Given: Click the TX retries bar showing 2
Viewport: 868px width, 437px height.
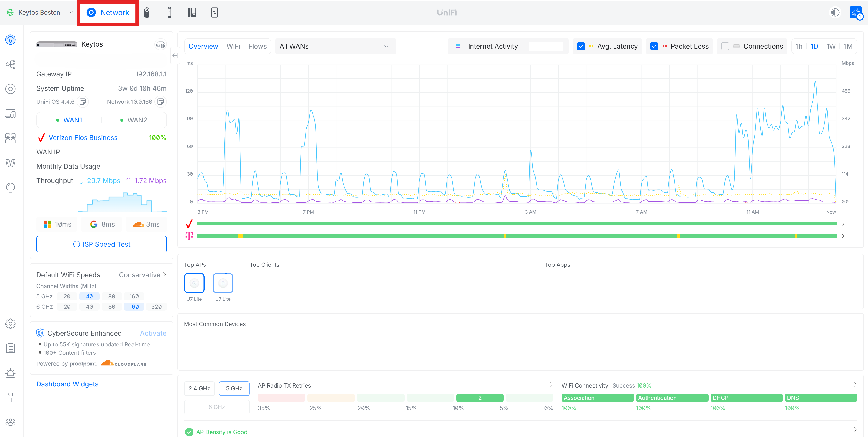Looking at the screenshot, I should [x=480, y=398].
